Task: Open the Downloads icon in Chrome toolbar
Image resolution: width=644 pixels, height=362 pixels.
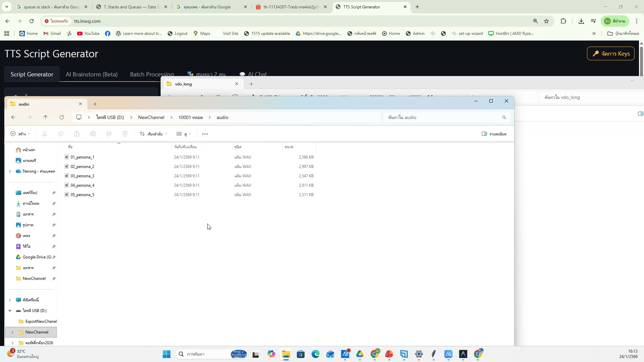Action: [581, 21]
